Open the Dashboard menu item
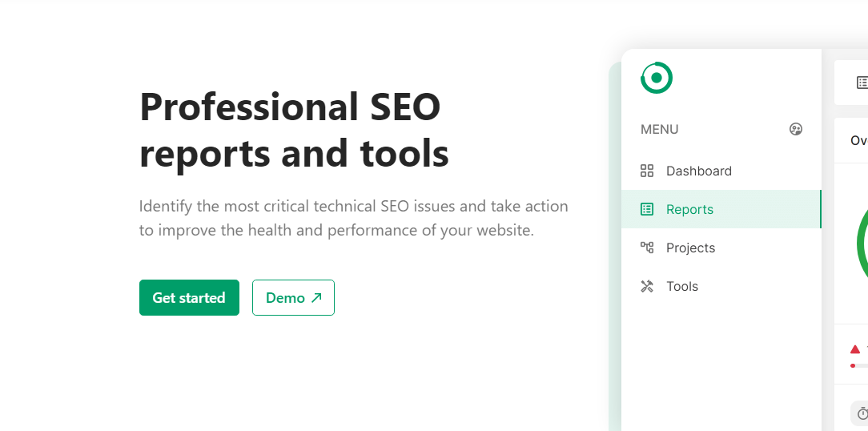Screen dimensions: 868x431 coord(698,171)
